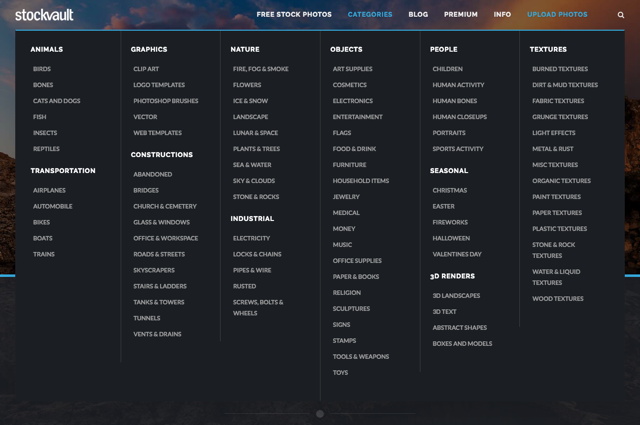Open the Tools & Weapons category
Screen dimensions: 640x425
pyautogui.click(x=361, y=356)
